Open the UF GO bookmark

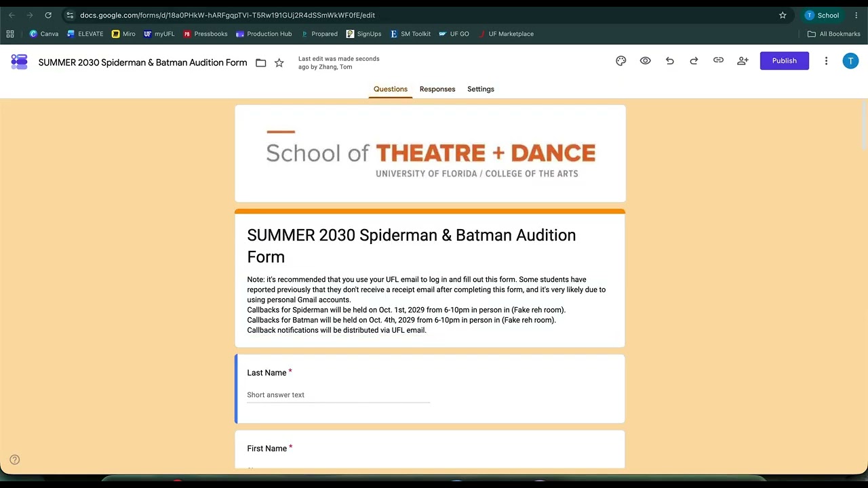pos(454,34)
